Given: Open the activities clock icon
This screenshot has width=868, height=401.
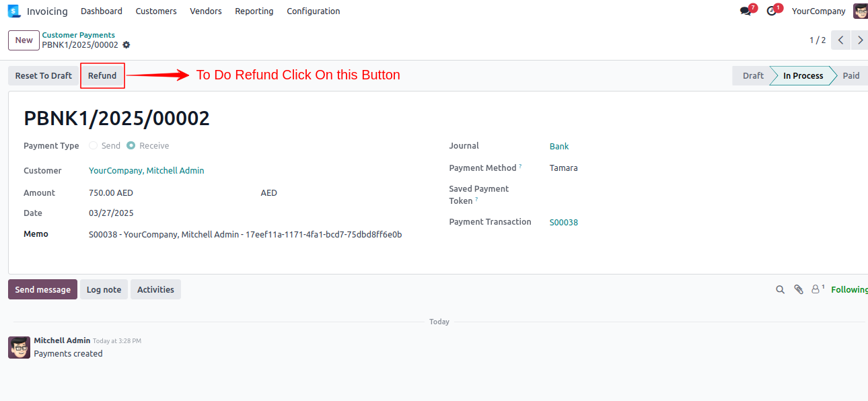Looking at the screenshot, I should click(x=772, y=11).
